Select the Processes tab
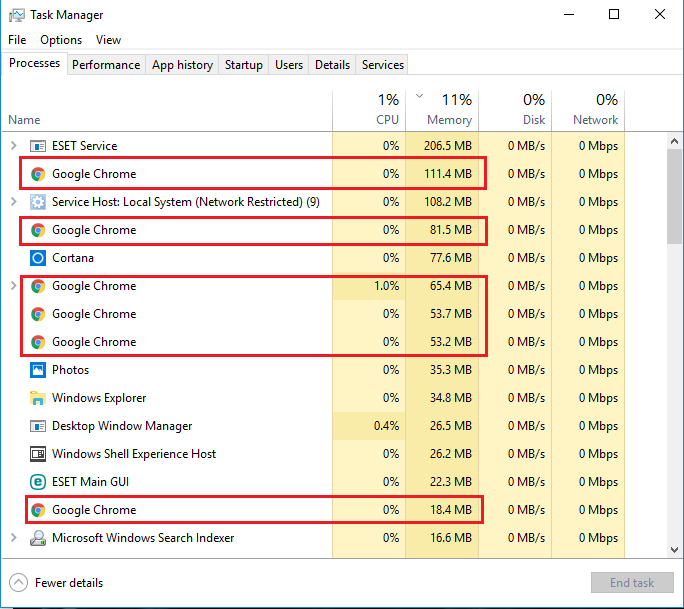Image resolution: width=684 pixels, height=609 pixels. [x=34, y=63]
